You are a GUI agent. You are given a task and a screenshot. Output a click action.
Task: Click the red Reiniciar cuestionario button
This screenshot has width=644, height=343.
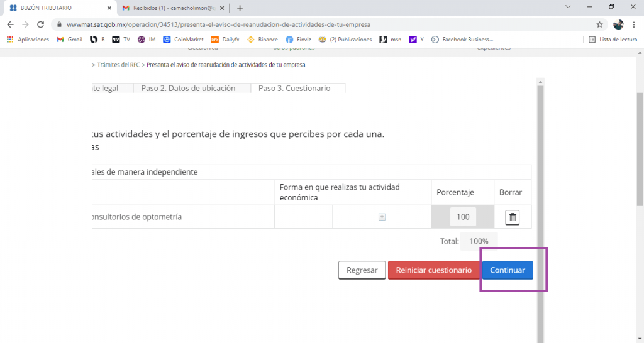434,270
